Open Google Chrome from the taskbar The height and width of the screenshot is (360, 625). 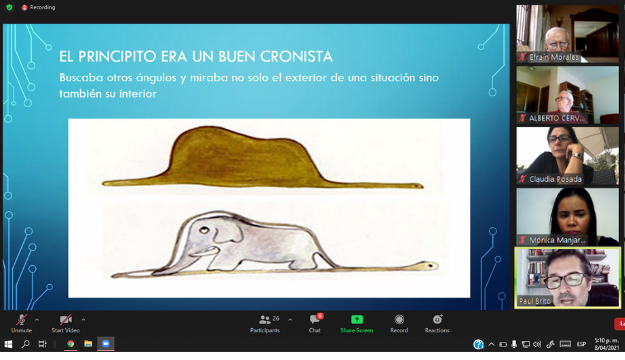pyautogui.click(x=71, y=344)
